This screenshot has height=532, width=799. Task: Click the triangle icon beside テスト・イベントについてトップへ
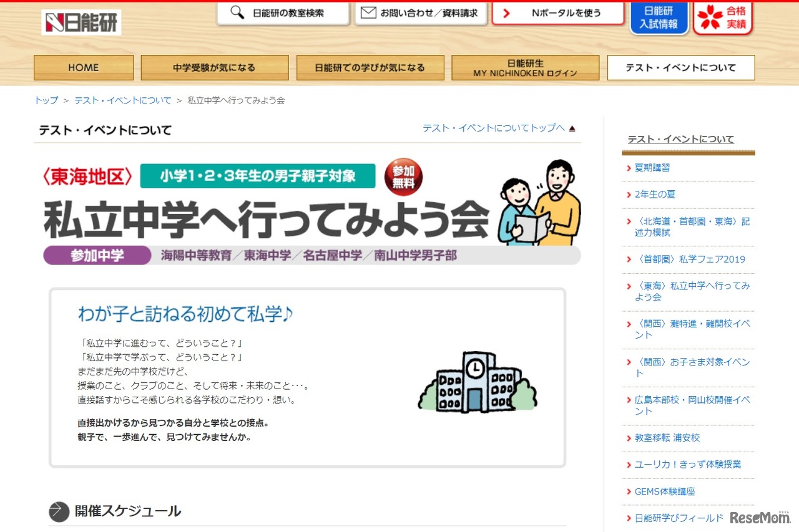[x=572, y=128]
